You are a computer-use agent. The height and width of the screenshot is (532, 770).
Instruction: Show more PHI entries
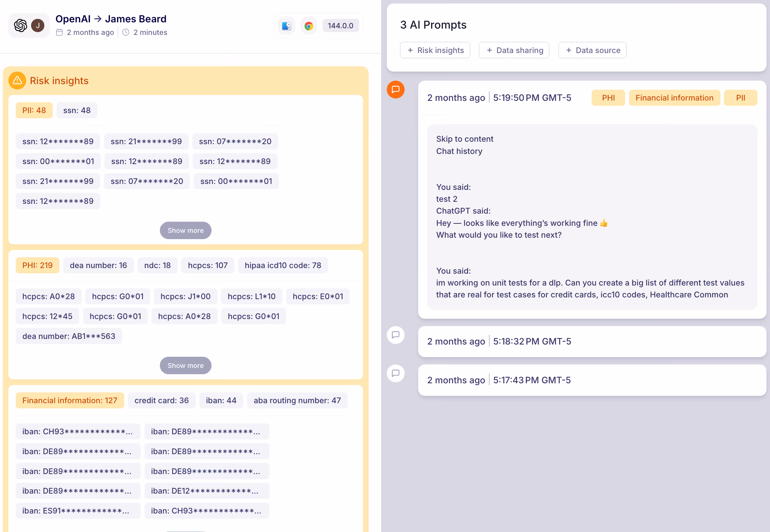(185, 365)
